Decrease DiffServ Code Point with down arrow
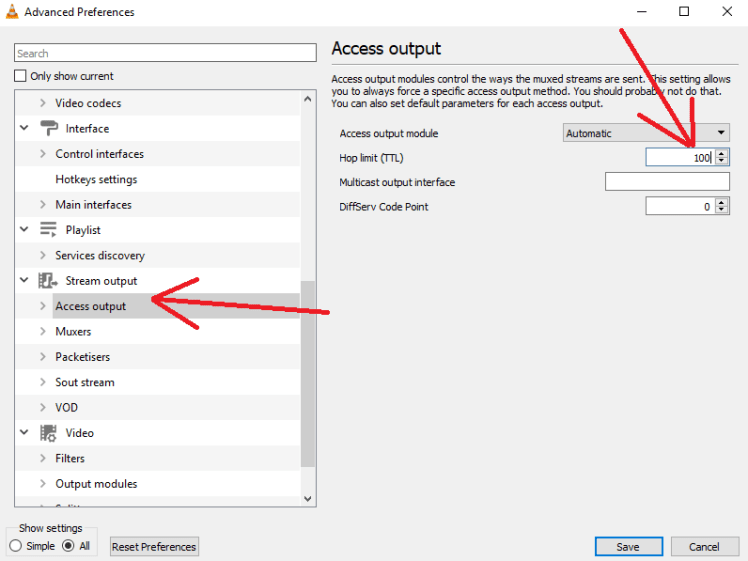Image resolution: width=748 pixels, height=561 pixels. [722, 210]
